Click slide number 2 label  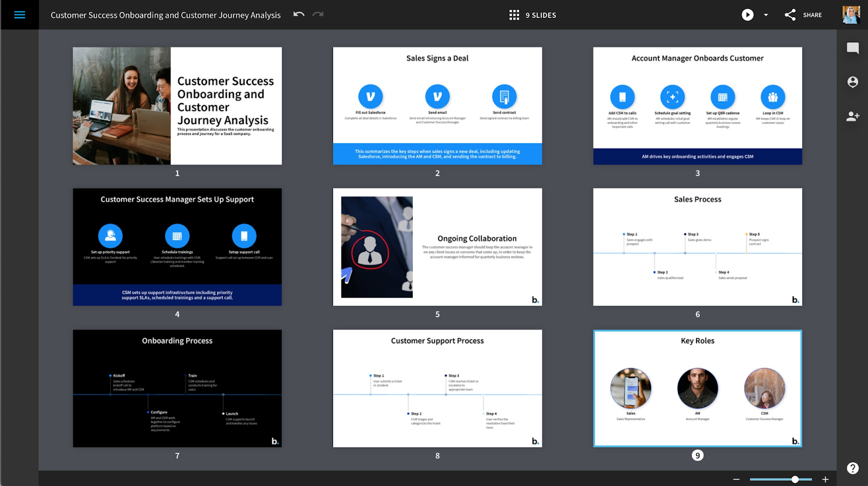[437, 173]
